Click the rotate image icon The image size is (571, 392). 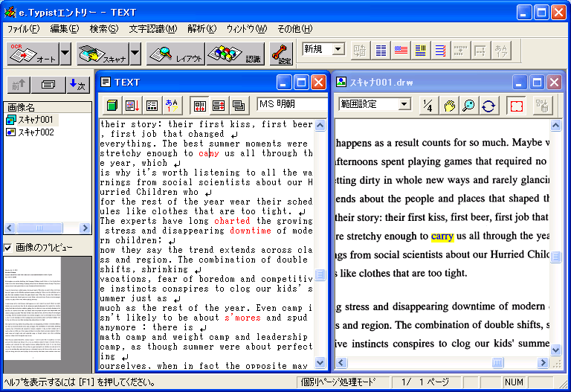tap(488, 106)
